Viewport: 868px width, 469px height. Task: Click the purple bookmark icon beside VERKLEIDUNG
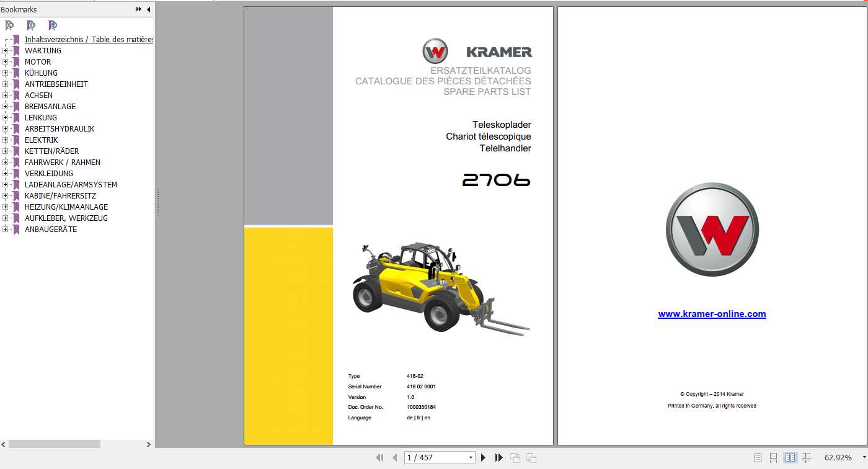point(16,174)
